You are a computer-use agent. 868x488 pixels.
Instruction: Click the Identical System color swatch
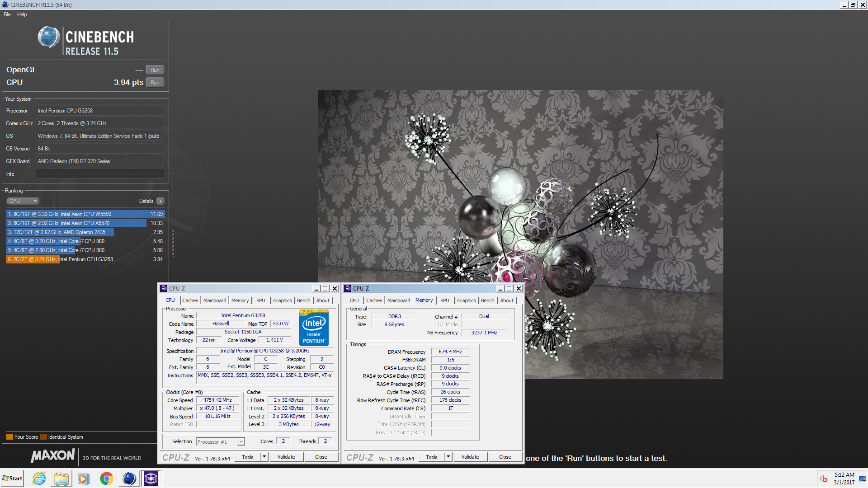coord(43,437)
